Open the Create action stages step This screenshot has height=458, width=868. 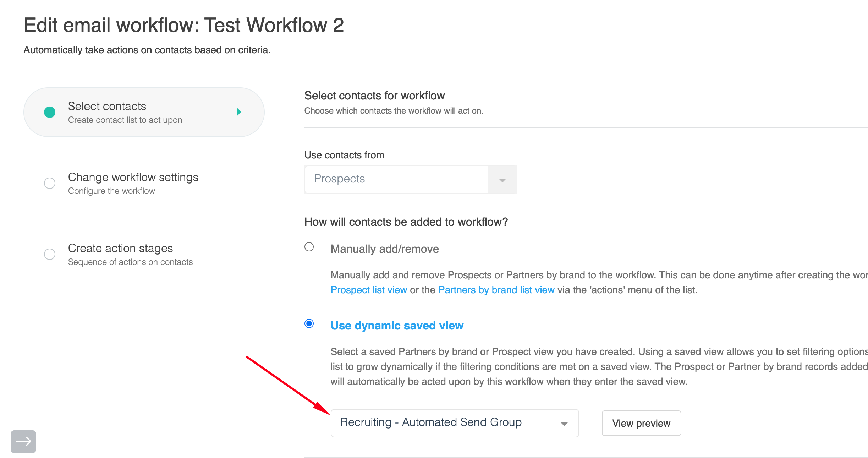click(120, 248)
